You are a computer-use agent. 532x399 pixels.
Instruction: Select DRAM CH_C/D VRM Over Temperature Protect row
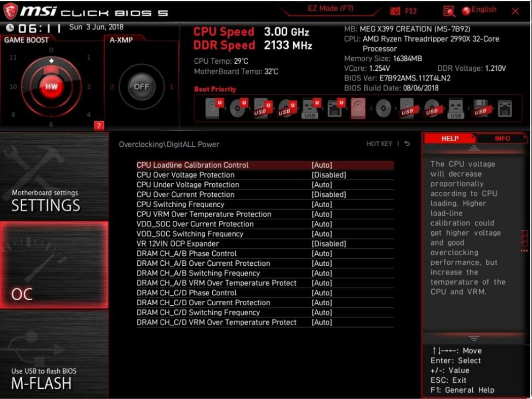coord(265,323)
